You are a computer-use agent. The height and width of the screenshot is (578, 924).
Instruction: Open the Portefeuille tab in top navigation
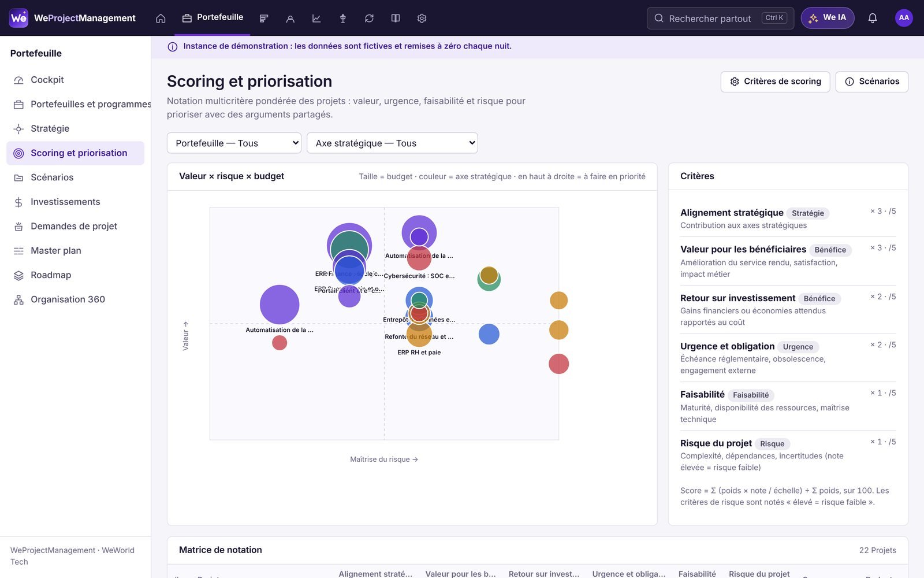point(213,17)
